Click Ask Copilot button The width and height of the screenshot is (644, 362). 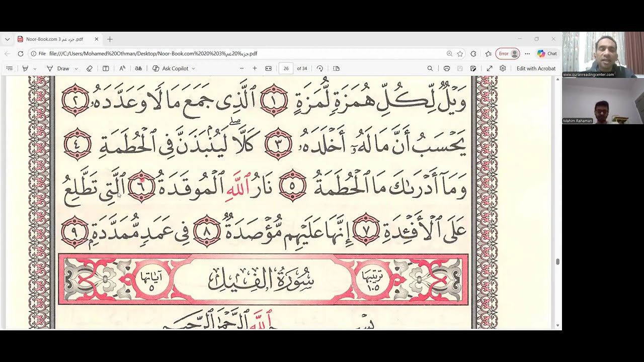pyautogui.click(x=171, y=68)
